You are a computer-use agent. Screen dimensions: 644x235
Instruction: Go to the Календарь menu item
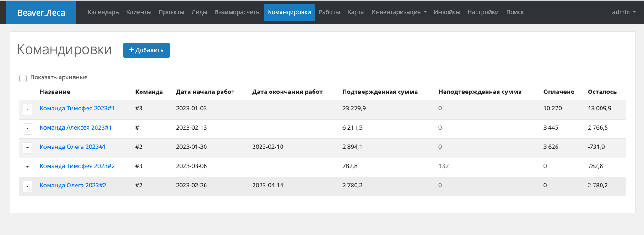[x=103, y=12]
